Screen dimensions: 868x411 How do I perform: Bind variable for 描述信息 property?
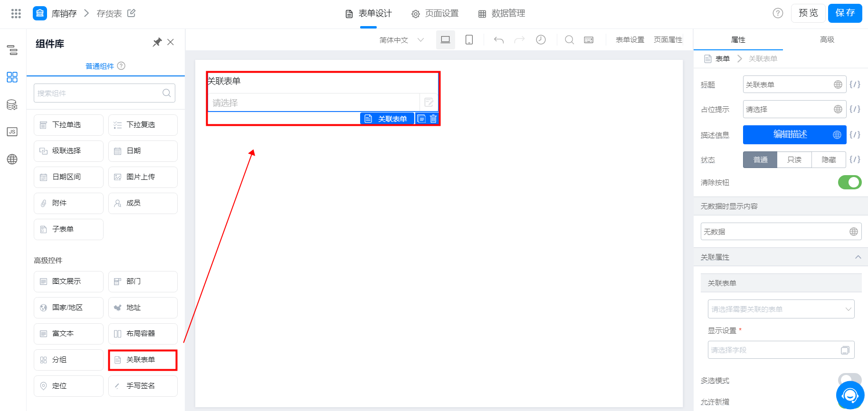point(855,135)
